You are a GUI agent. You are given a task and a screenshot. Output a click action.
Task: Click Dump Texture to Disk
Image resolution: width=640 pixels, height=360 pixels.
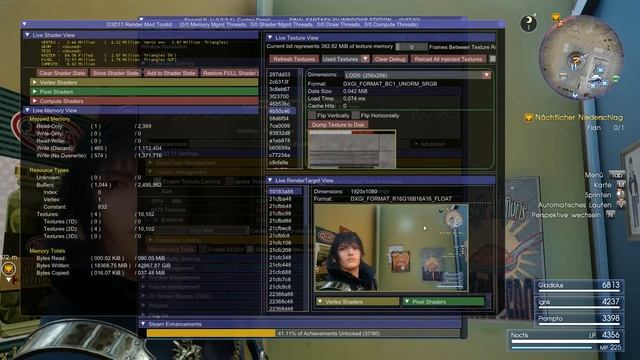click(x=338, y=124)
